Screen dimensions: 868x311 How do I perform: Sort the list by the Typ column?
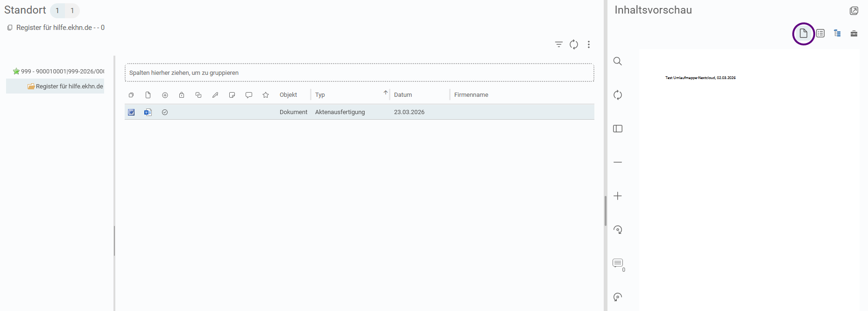(x=320, y=95)
